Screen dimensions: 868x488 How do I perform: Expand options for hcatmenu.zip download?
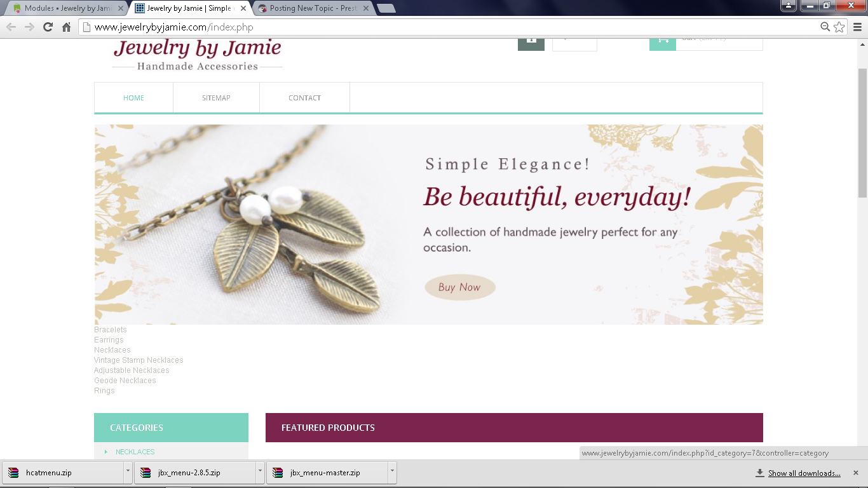(x=128, y=473)
